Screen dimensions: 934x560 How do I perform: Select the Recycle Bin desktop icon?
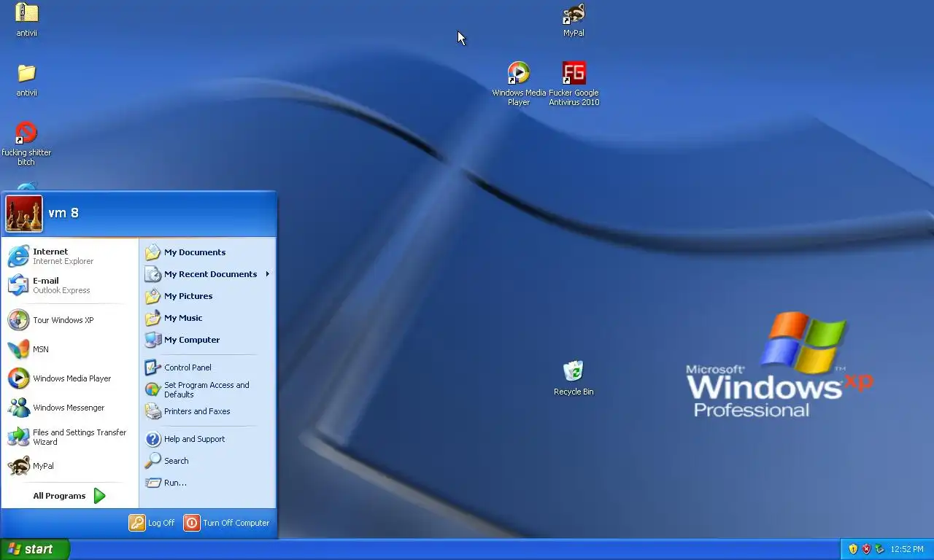[x=574, y=378]
